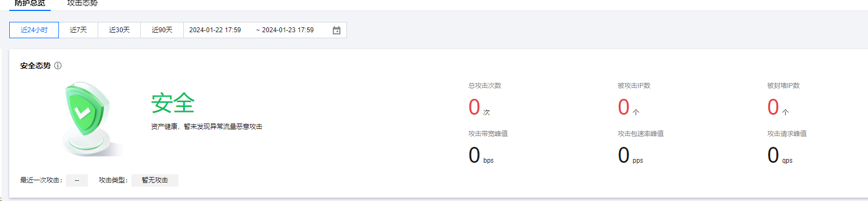Click the 暂无攻击 attack type tag
This screenshot has height=201, width=868.
coord(155,180)
